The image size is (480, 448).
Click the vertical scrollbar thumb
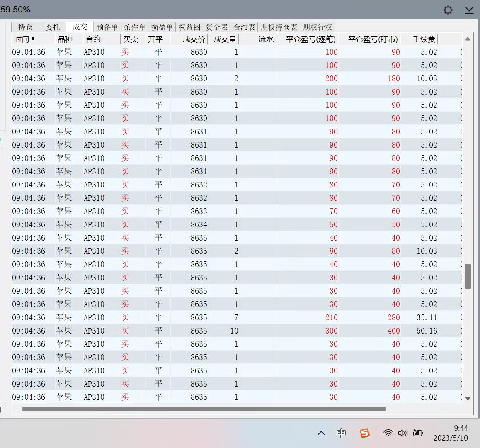click(x=468, y=276)
